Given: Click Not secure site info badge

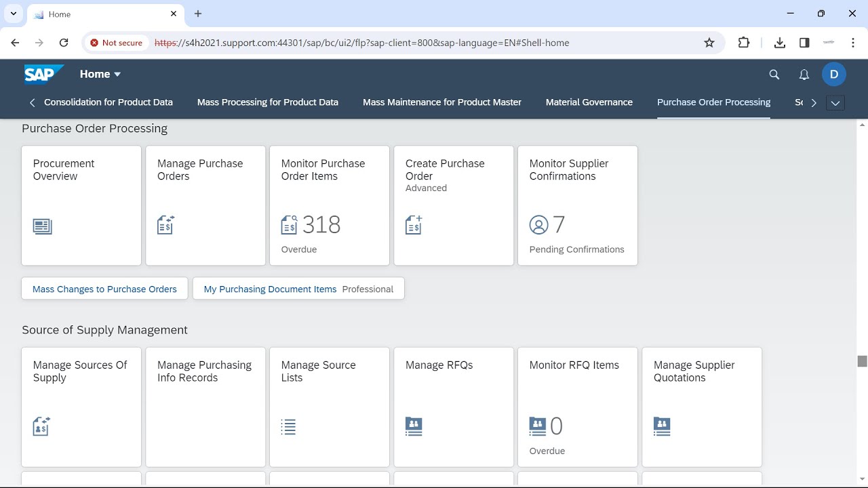Looking at the screenshot, I should click(116, 43).
